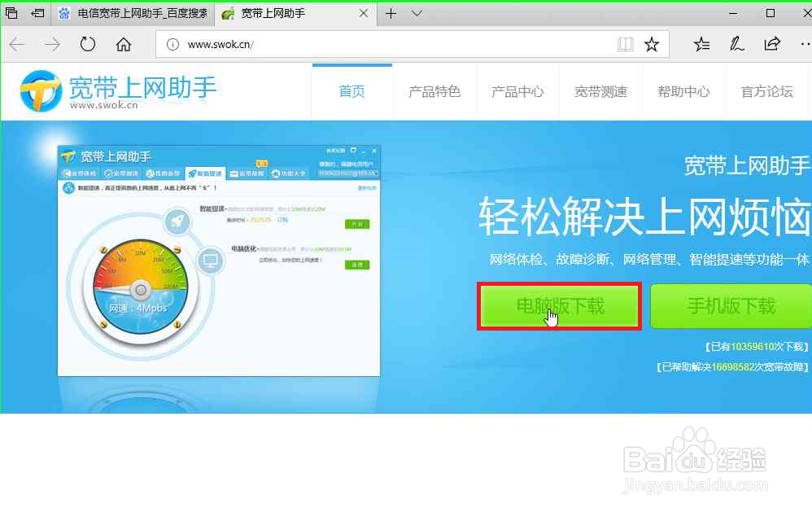This screenshot has height=513, width=812.
Task: Open the 官方论坛 navigation item
Action: [x=767, y=92]
